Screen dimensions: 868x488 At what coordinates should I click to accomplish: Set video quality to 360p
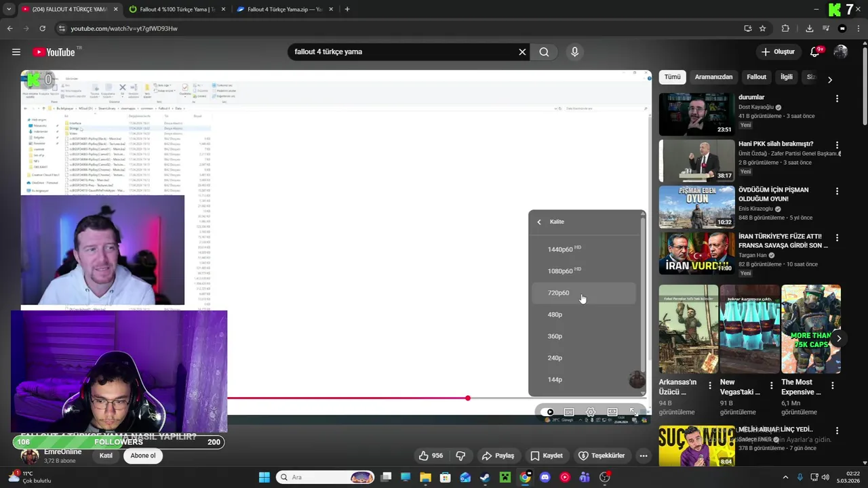click(x=585, y=336)
